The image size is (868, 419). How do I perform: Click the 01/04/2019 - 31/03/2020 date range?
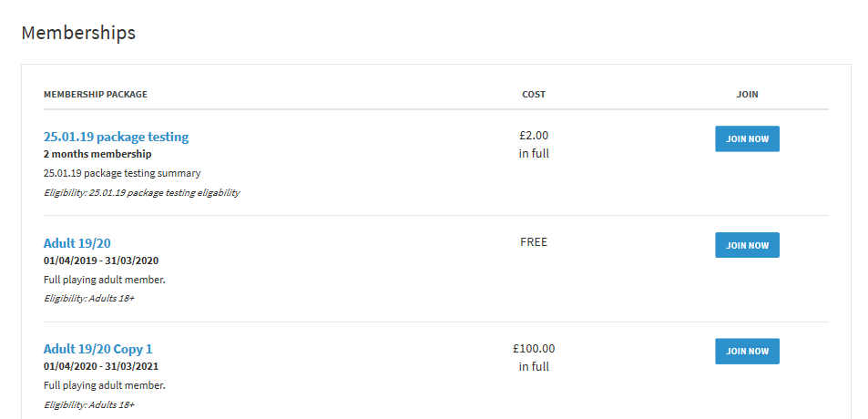pyautogui.click(x=101, y=261)
